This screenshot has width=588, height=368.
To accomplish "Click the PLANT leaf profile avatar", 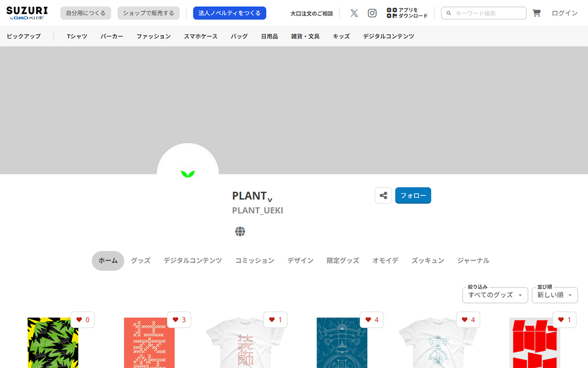I will click(x=188, y=167).
